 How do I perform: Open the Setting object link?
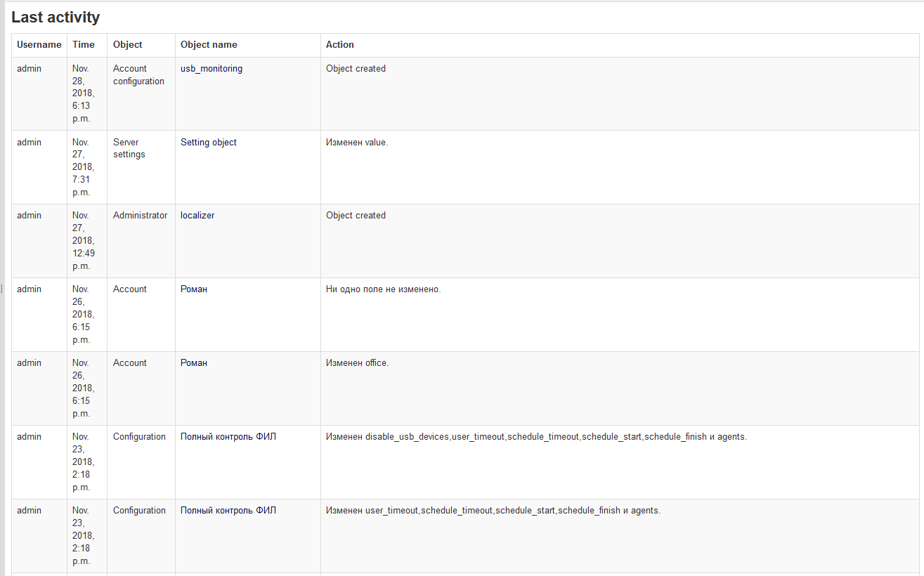pos(208,143)
